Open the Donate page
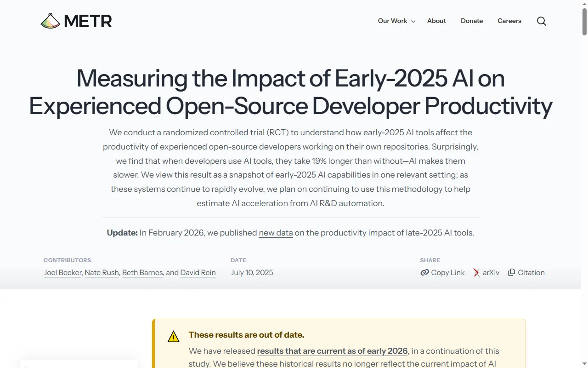The image size is (588, 368). pos(472,21)
